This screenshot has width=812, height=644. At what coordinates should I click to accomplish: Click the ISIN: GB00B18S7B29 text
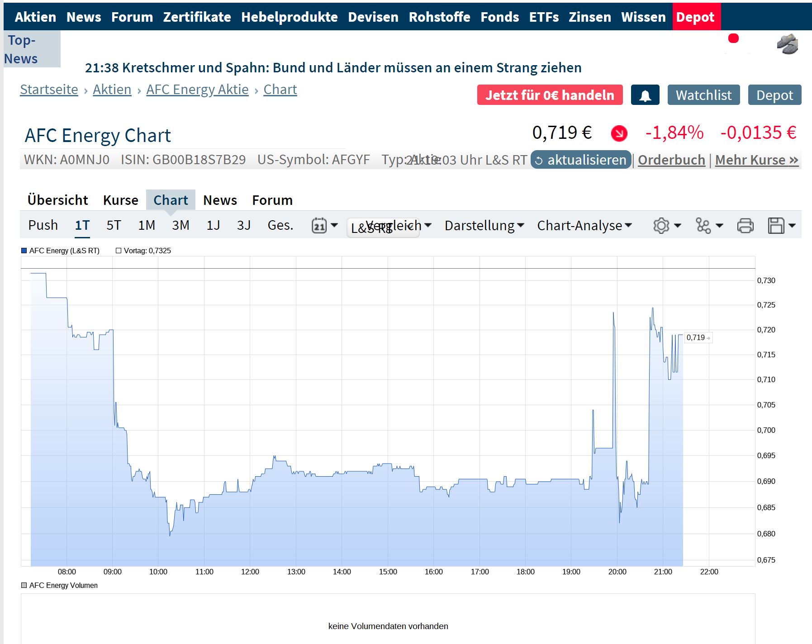point(183,160)
